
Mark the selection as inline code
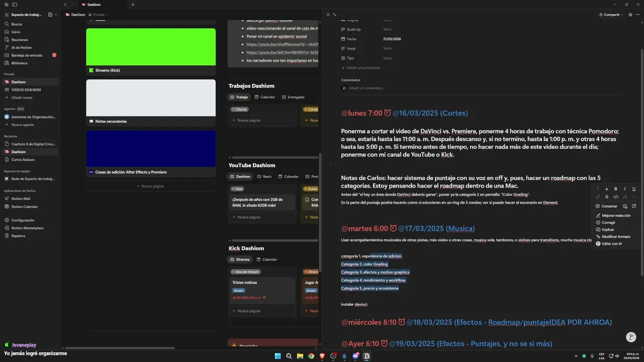click(x=615, y=197)
